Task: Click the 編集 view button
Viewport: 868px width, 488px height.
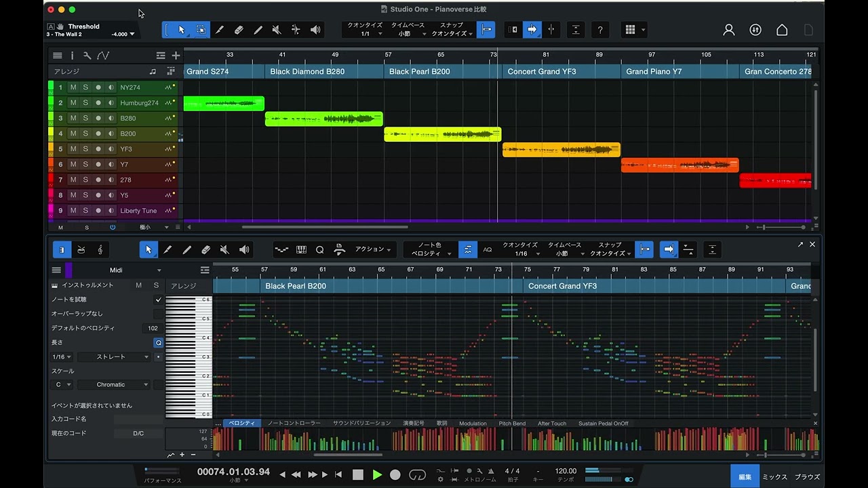Action: point(745,477)
